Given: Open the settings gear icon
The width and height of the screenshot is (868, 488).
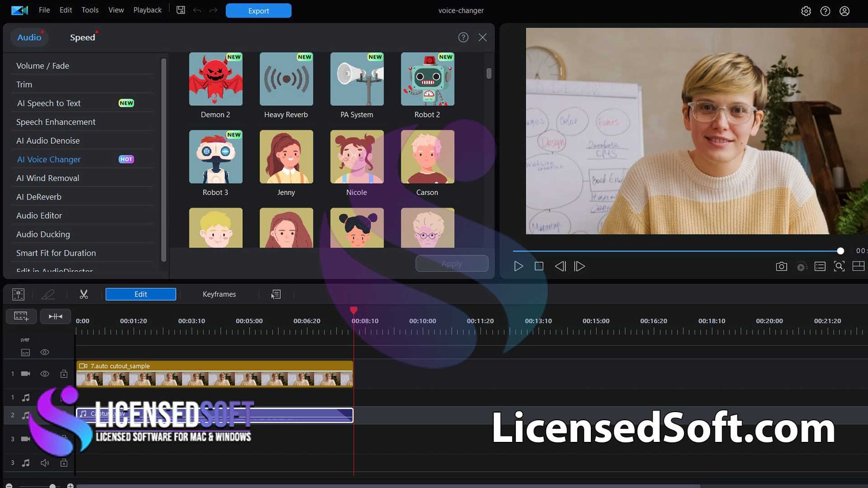Looking at the screenshot, I should click(x=806, y=11).
